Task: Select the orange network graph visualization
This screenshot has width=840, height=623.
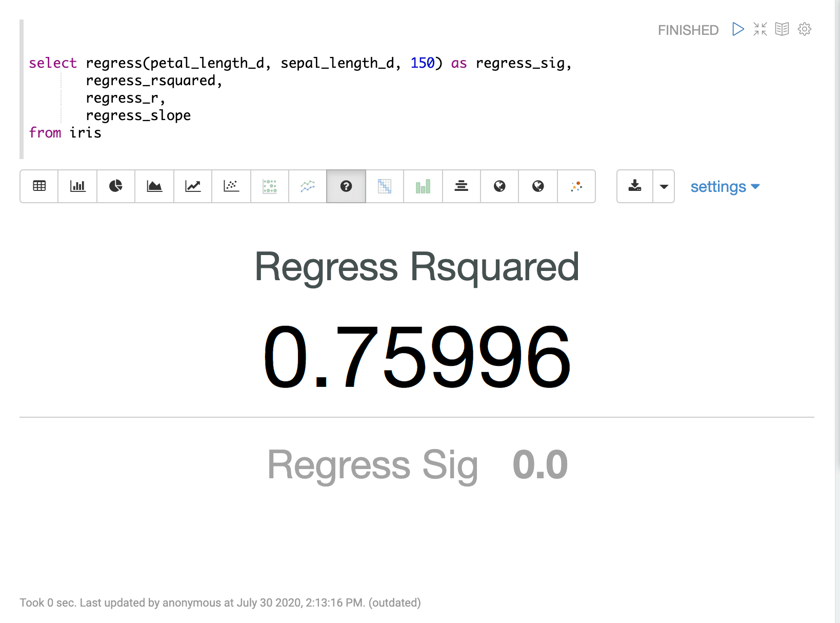Action: 576,186
